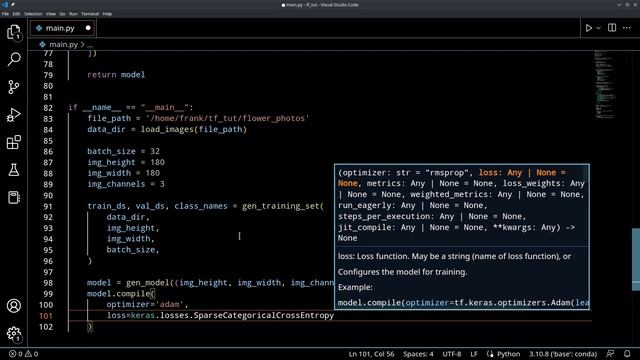This screenshot has width=640, height=360.
Task: Open the Testing beaker view
Action: 14,170
